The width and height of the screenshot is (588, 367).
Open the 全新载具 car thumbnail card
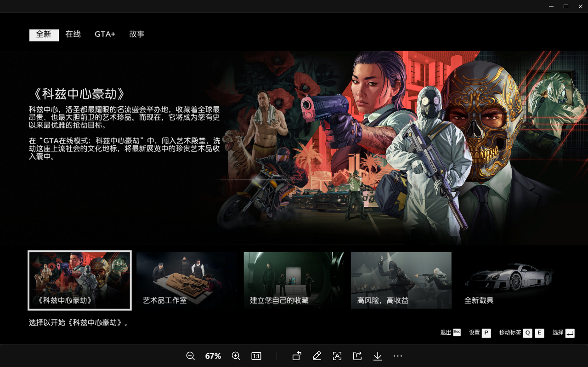(509, 281)
